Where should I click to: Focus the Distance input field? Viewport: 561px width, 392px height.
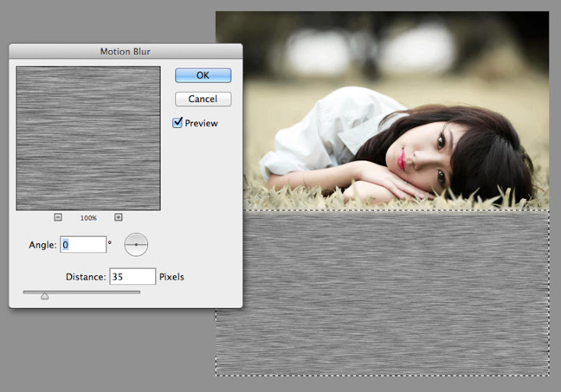click(132, 277)
